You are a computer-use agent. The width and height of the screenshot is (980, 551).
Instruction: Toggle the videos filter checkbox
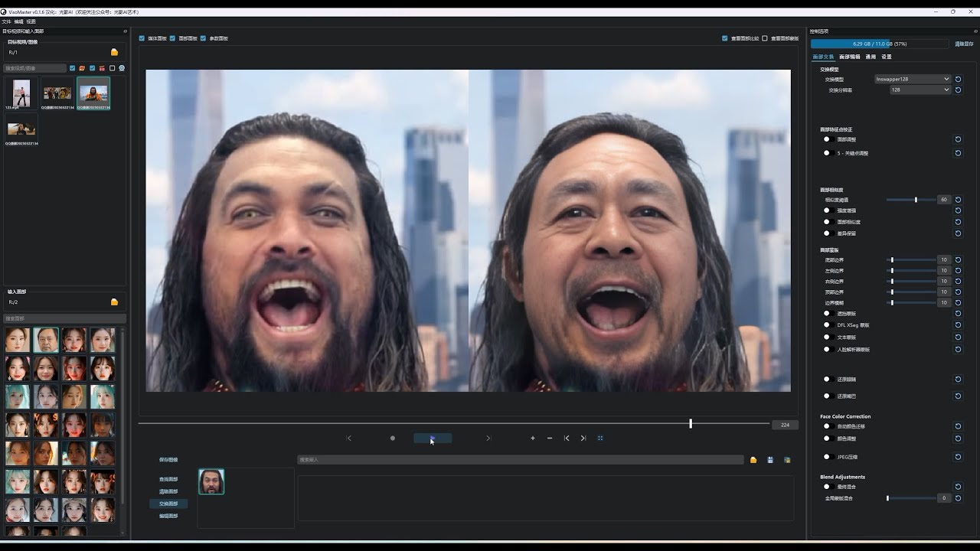click(x=93, y=68)
